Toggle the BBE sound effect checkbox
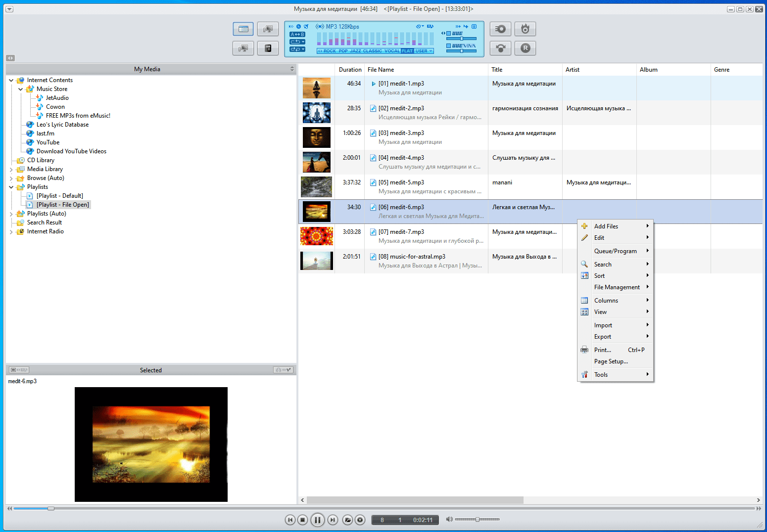Image resolution: width=767 pixels, height=532 pixels. [x=448, y=34]
